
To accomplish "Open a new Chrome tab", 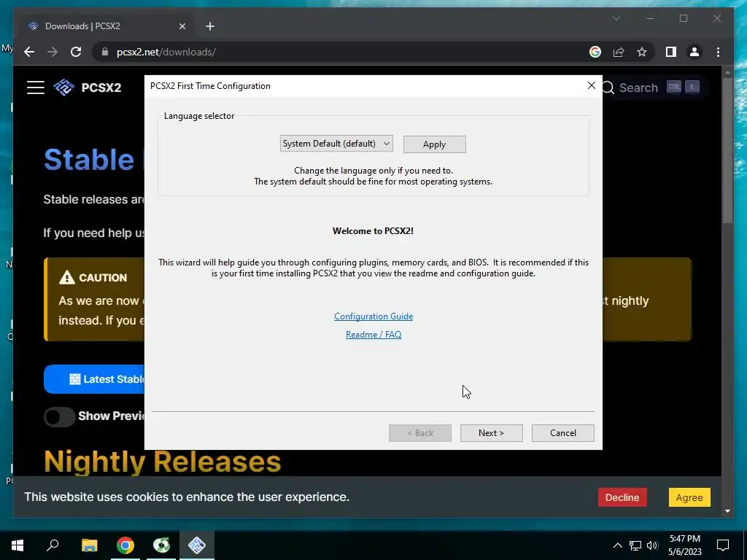I will (210, 26).
